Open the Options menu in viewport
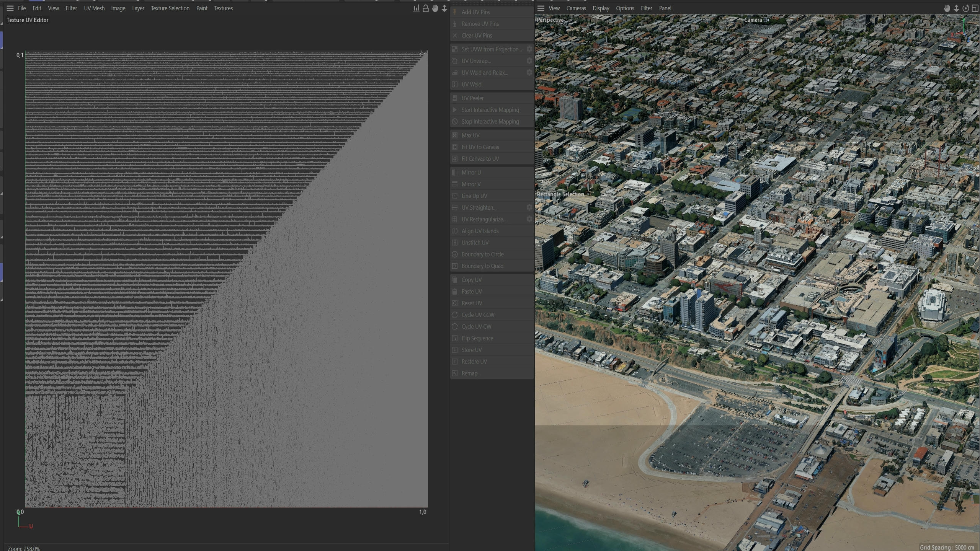 625,8
